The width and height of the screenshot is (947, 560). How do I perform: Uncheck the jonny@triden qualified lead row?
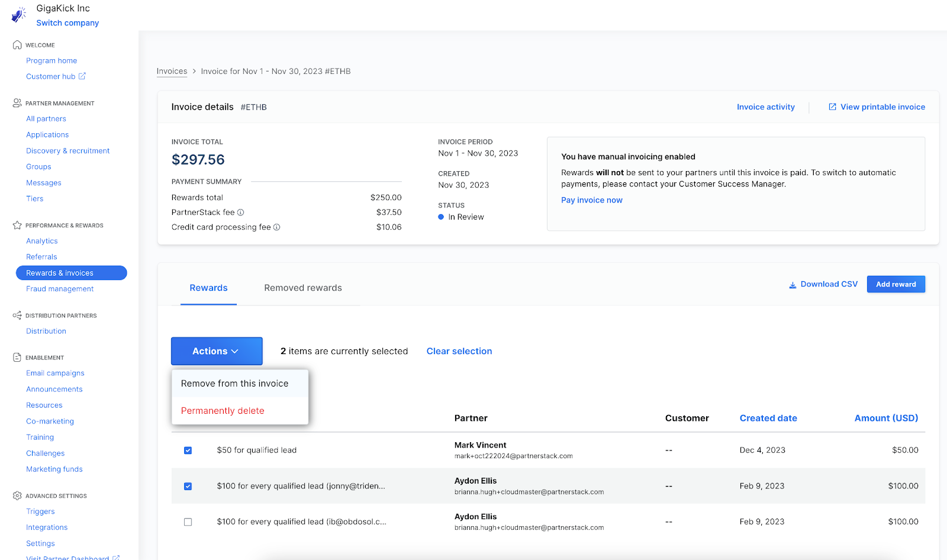pyautogui.click(x=188, y=487)
